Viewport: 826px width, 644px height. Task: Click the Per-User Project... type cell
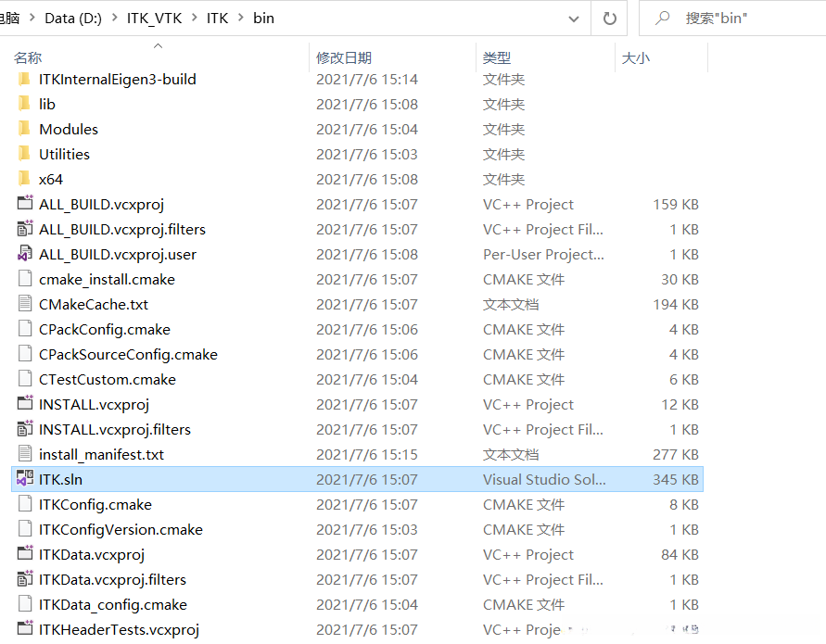[x=543, y=254]
